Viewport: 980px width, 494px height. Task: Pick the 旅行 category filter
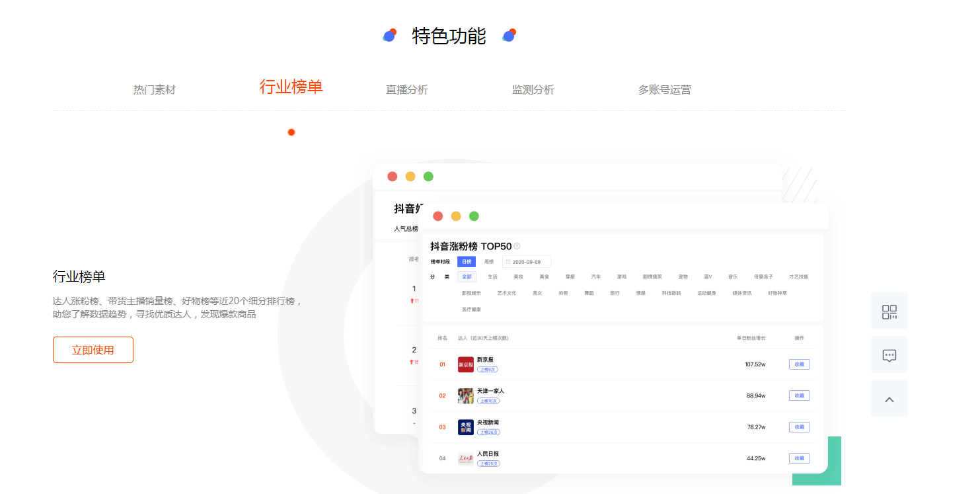coord(615,293)
